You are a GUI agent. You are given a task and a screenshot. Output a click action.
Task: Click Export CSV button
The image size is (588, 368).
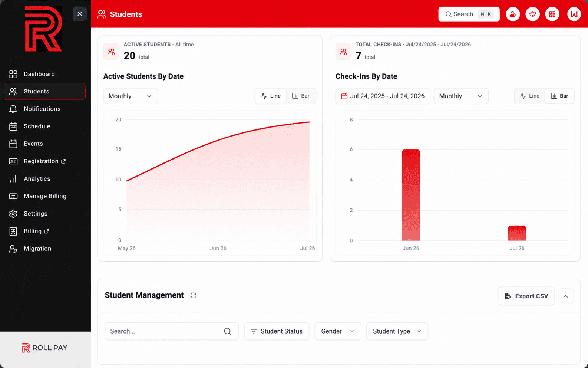[526, 296]
